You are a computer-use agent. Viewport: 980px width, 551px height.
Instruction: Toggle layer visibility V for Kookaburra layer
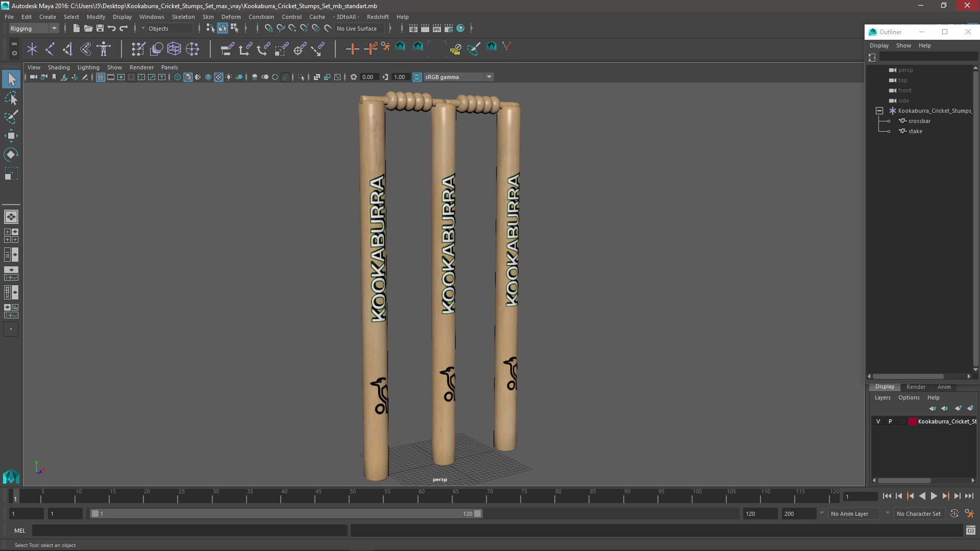point(878,421)
